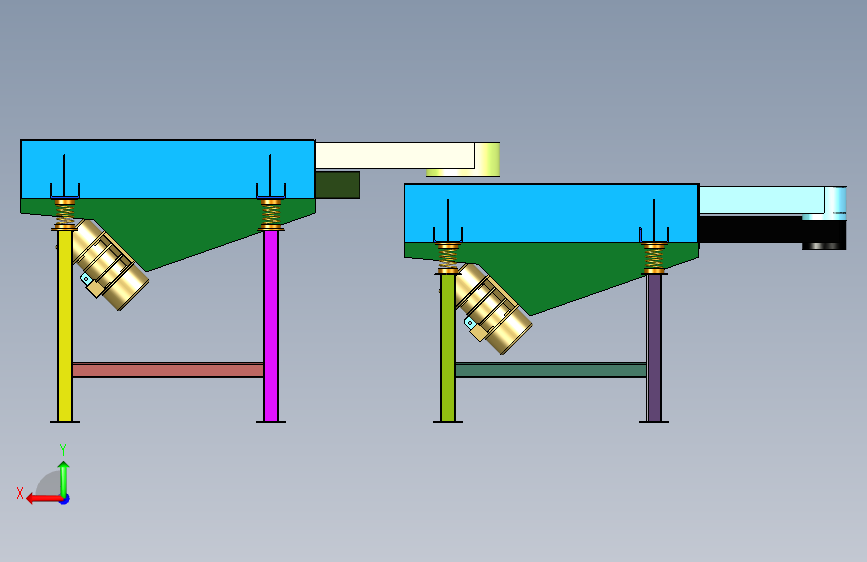Select the spring above the lime green leg
The width and height of the screenshot is (867, 562).
coord(448,258)
